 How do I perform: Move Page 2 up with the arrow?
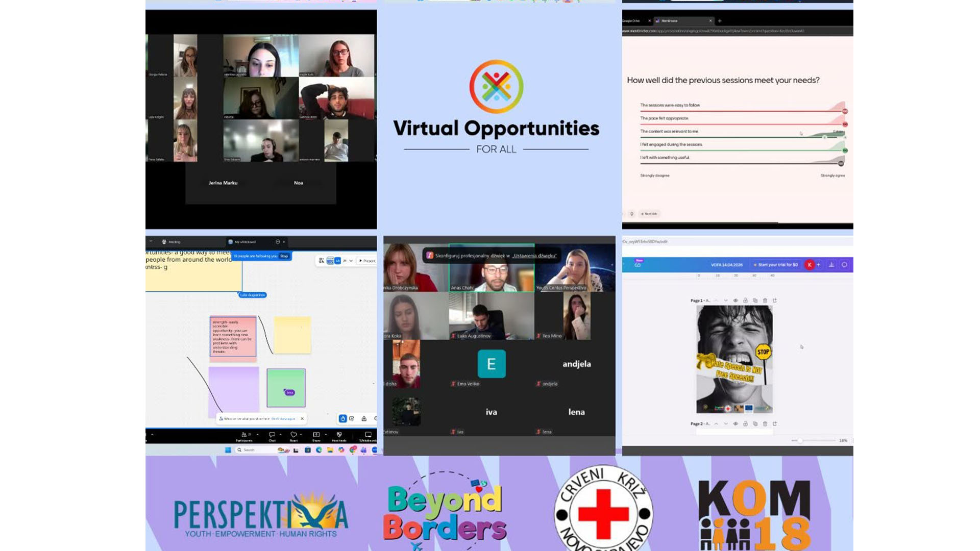click(x=716, y=423)
